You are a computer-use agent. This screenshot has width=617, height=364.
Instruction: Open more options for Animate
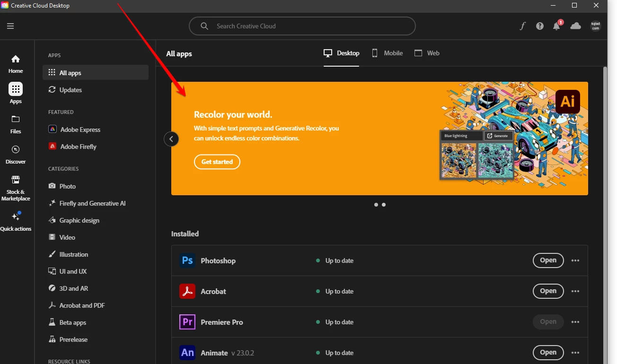[575, 353]
